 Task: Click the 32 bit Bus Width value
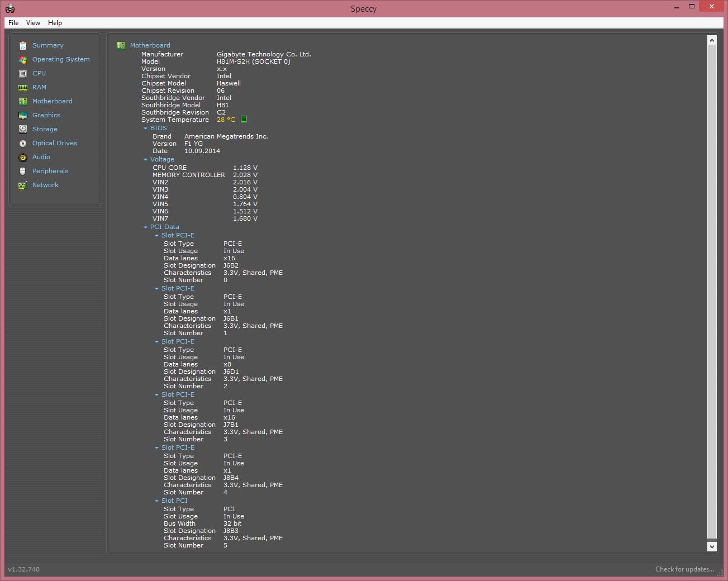[232, 523]
